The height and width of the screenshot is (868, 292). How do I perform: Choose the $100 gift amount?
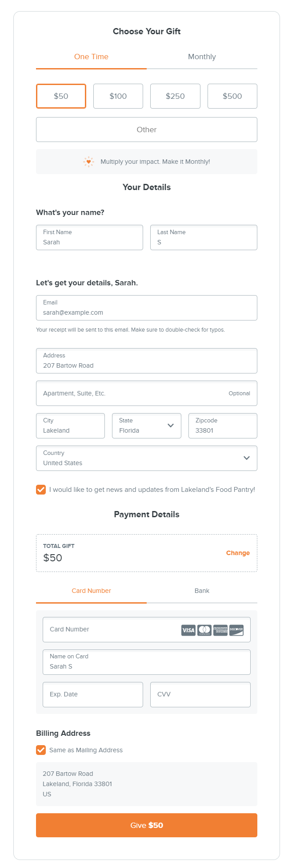pyautogui.click(x=118, y=96)
